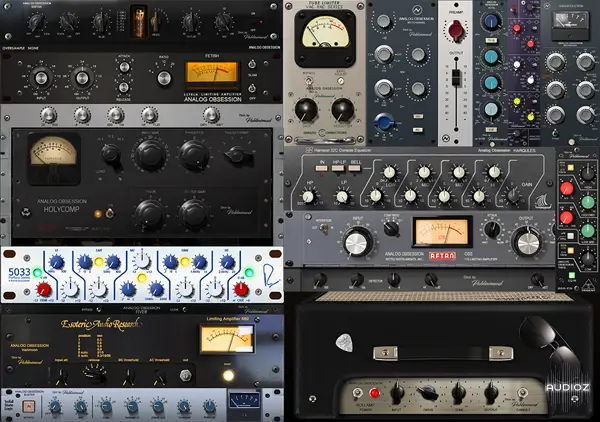Click the Harrison ship logo on Harqules
The width and height of the screenshot is (600, 422).
coord(544,200)
